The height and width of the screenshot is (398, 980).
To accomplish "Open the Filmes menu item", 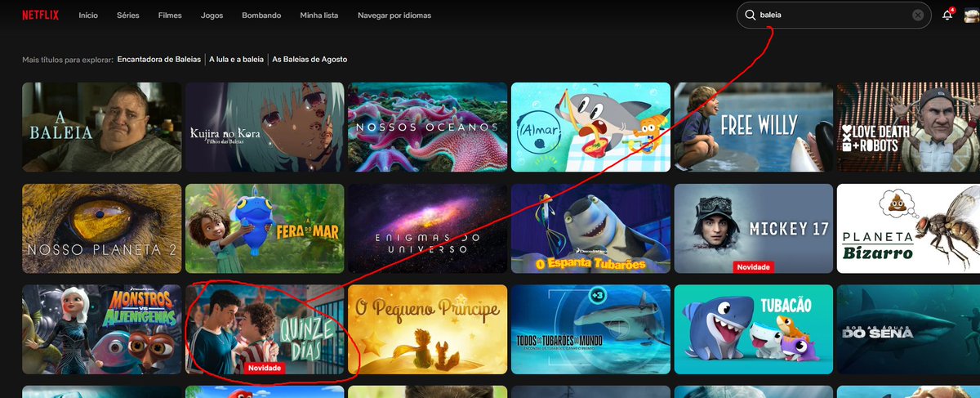I will pos(169,16).
